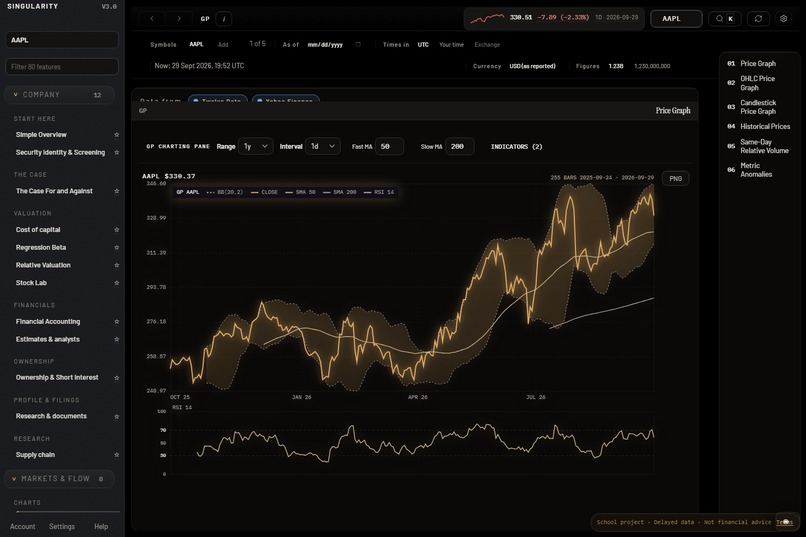806x537 pixels.
Task: Switch times to Exchange
Action: click(x=487, y=45)
